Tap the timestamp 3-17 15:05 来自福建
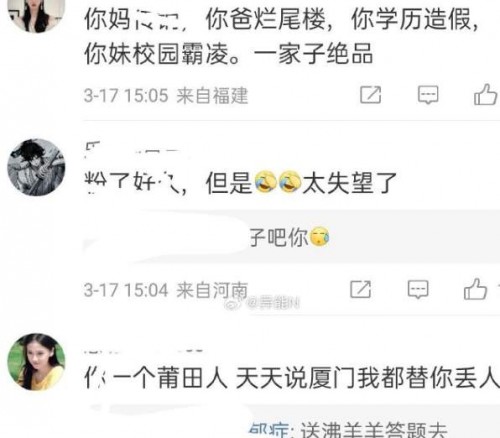Viewport: 500px width, 438px height. pos(166,95)
